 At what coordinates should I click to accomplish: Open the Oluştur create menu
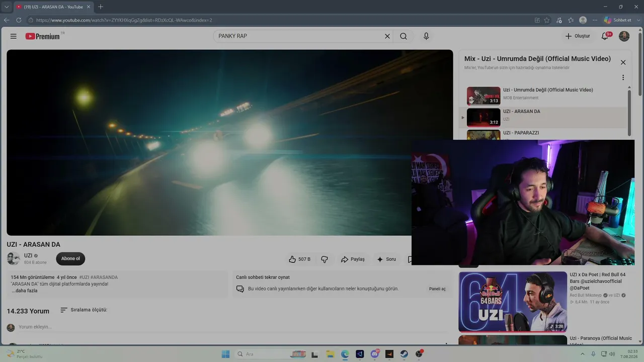coord(577,36)
